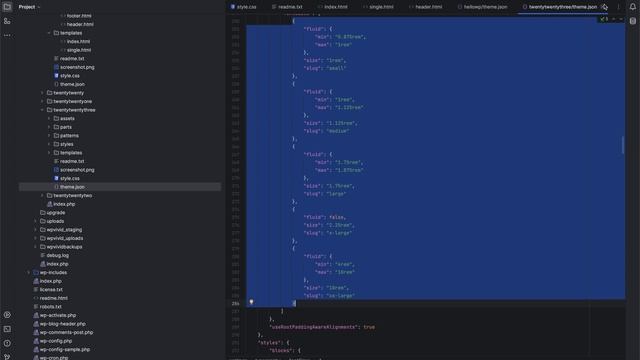Open the Git version control icon
Image resolution: width=640 pixels, height=360 pixels.
pyautogui.click(x=7, y=357)
